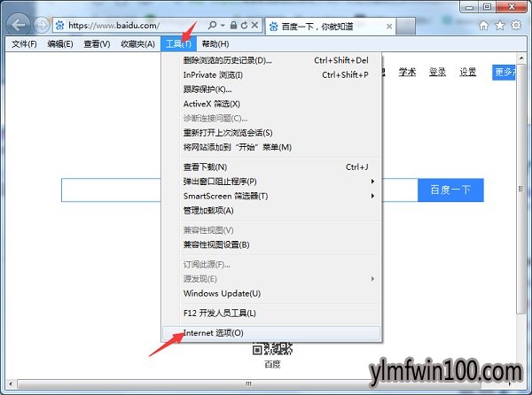Screen dimensions: 532x395
Task: Choose InPrivate 浏览(I) menu item
Action: point(271,75)
